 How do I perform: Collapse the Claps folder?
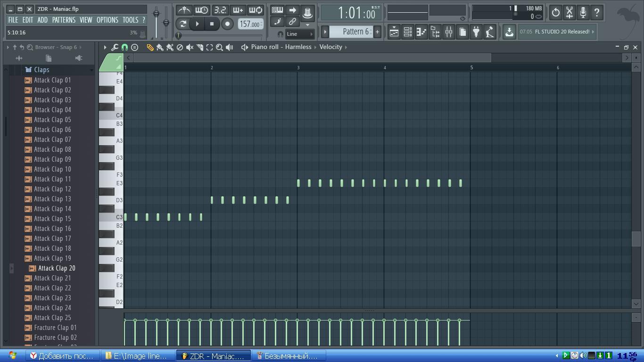tap(41, 70)
